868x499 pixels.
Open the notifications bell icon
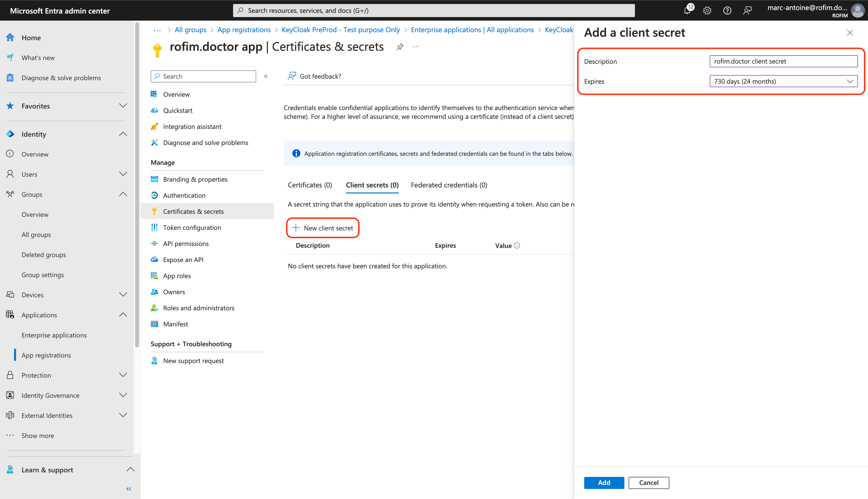[x=687, y=10]
